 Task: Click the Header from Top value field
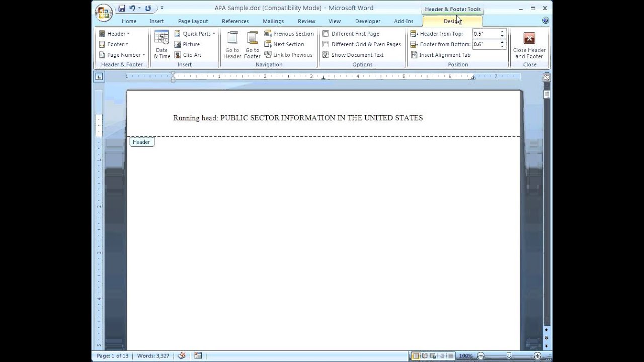click(485, 34)
